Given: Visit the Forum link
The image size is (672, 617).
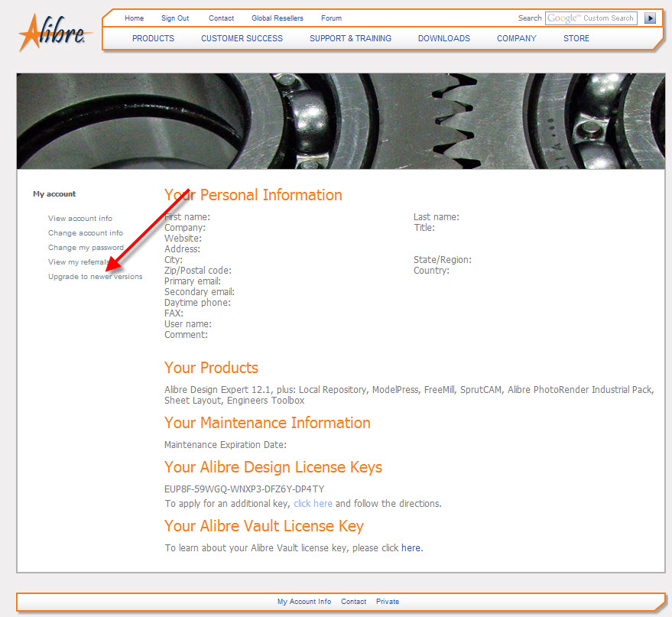Looking at the screenshot, I should tap(331, 18).
